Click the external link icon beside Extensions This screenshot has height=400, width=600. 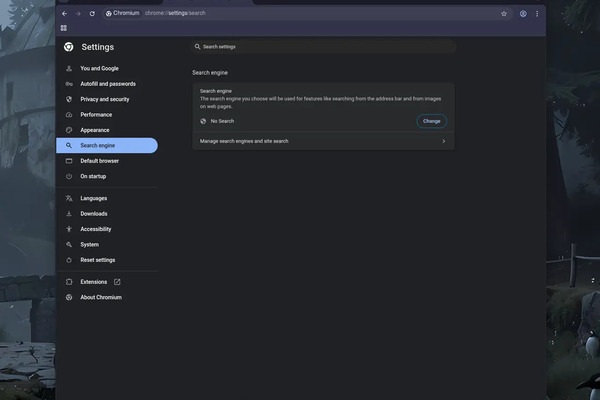[x=117, y=282]
